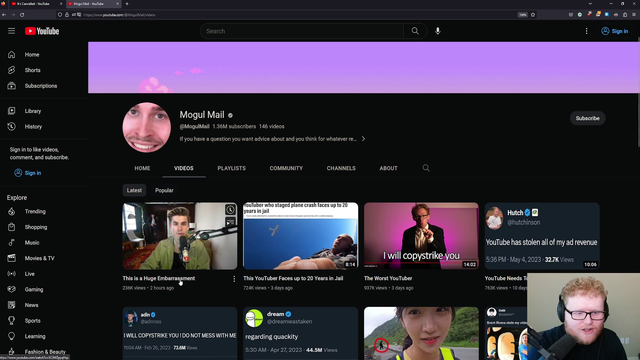Click Sign in in the sidebar

[28, 173]
